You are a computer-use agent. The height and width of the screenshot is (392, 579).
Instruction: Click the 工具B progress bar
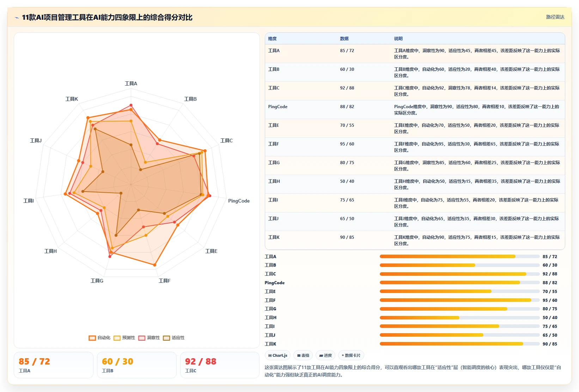459,265
